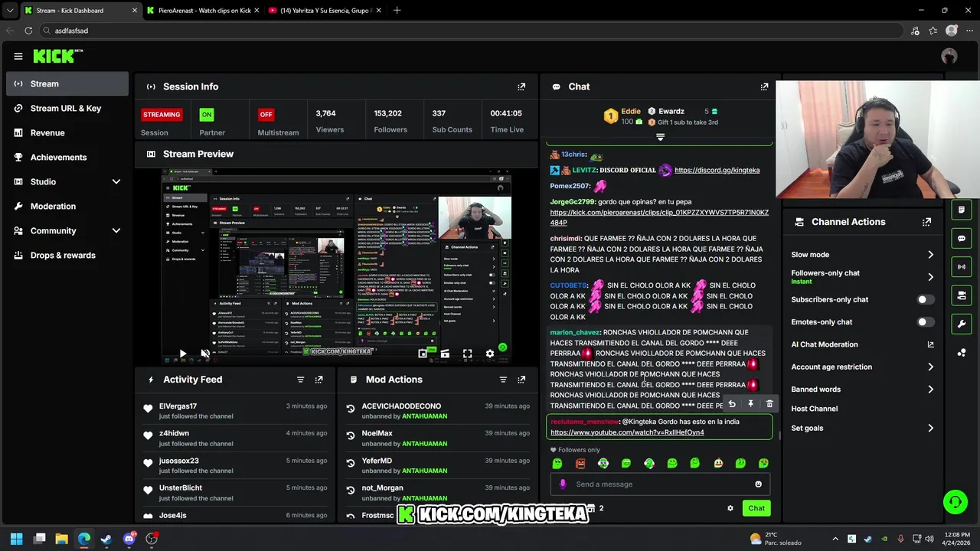Open a new browser tab
The width and height of the screenshot is (980, 551).
(x=397, y=11)
